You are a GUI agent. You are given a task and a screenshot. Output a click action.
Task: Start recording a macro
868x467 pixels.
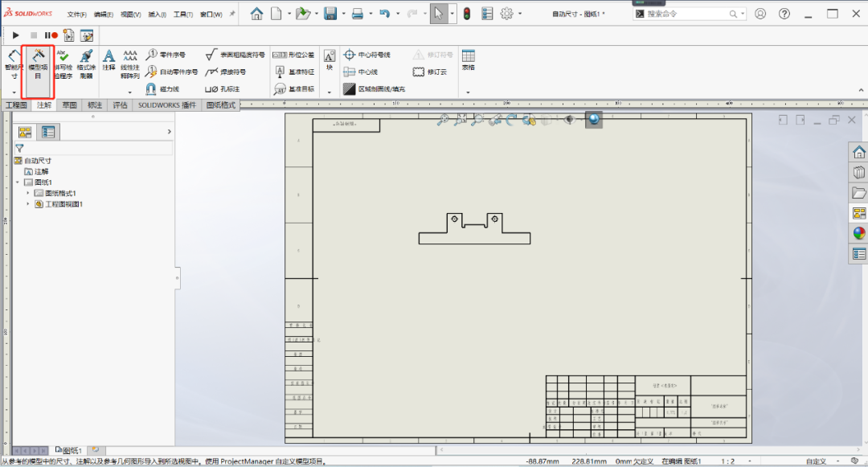(x=51, y=35)
